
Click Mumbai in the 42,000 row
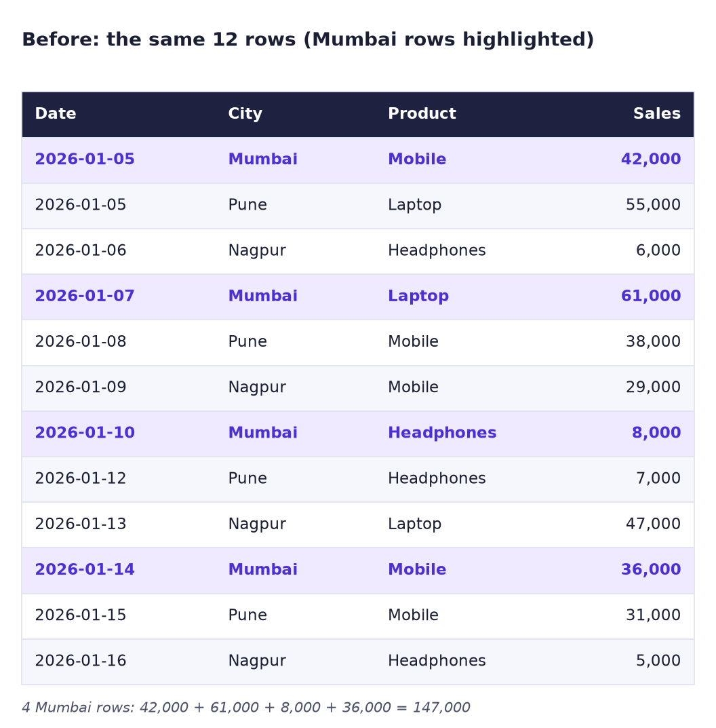(262, 159)
